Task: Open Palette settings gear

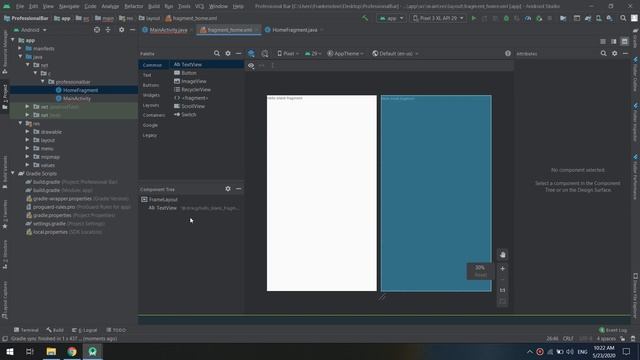Action: pos(228,53)
